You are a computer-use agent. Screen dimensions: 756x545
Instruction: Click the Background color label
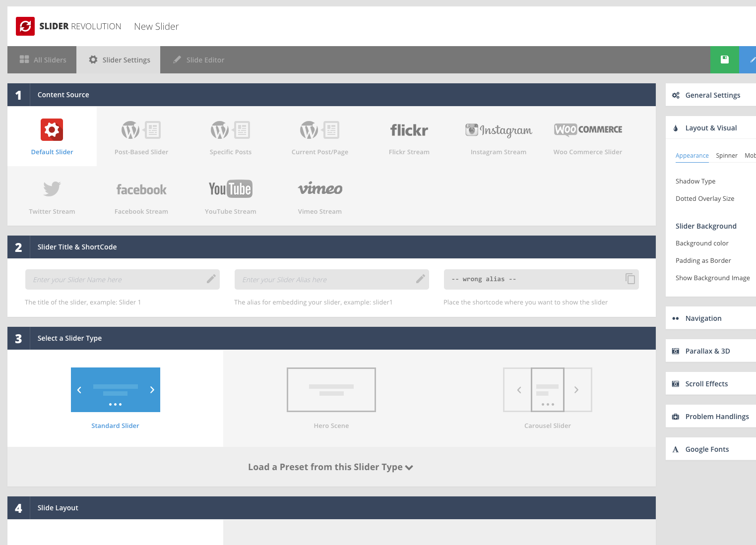coord(702,243)
